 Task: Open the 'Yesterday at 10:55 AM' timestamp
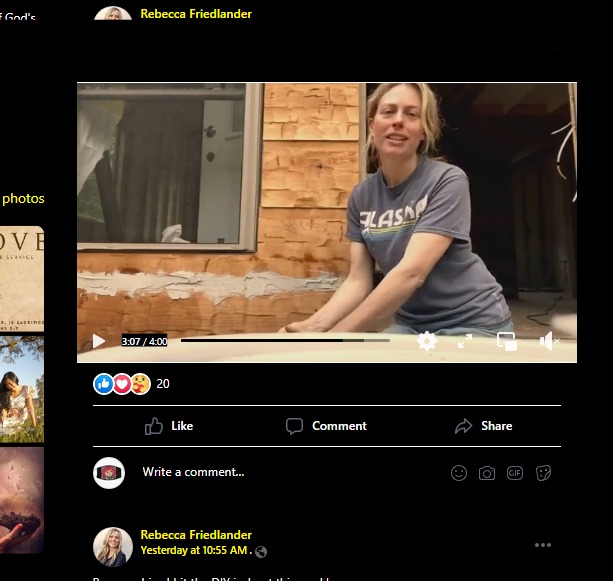click(195, 551)
